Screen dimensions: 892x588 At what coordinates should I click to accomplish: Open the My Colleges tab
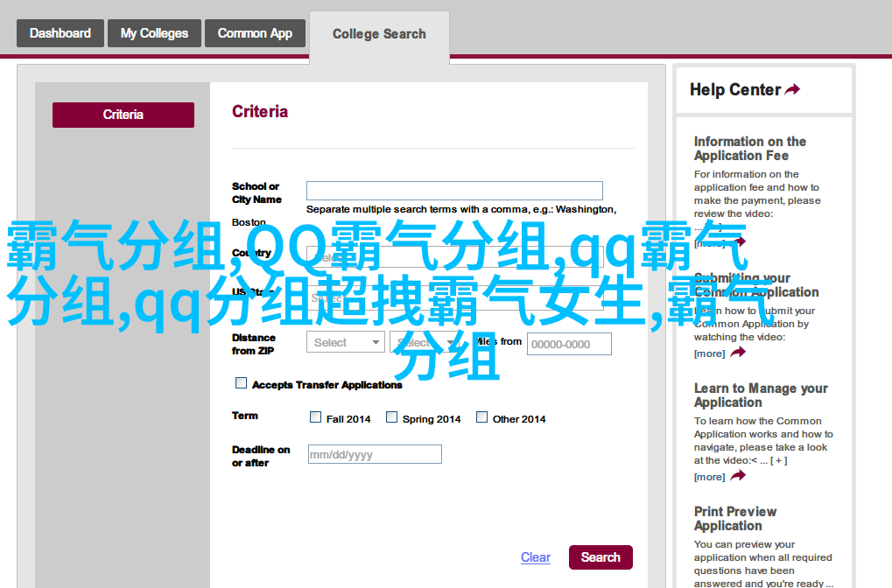[x=154, y=33]
